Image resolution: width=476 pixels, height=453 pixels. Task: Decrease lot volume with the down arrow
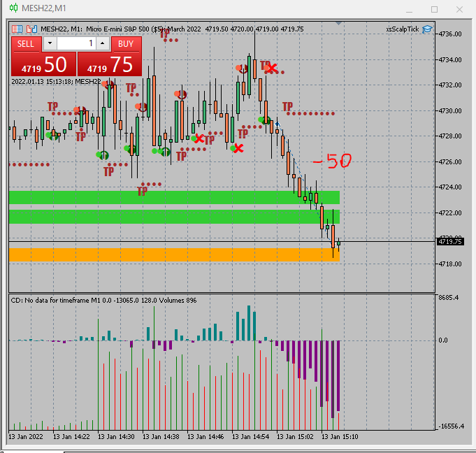click(50, 43)
